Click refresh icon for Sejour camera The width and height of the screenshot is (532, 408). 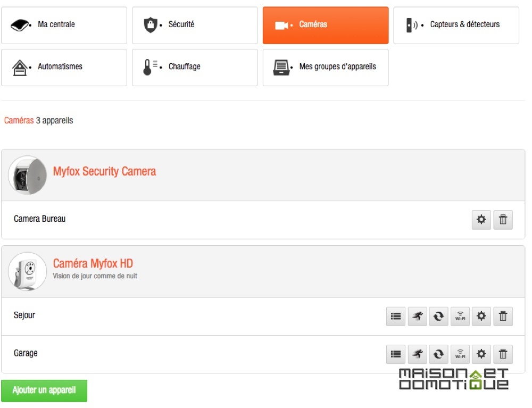[438, 317]
